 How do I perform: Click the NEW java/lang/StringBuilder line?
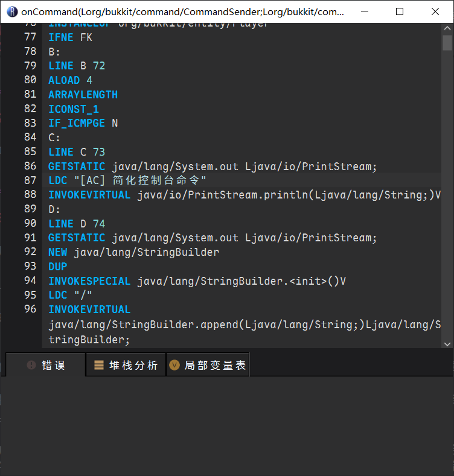tap(133, 252)
